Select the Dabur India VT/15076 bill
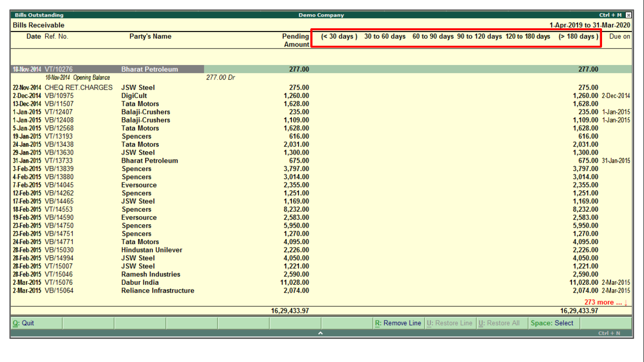This screenshot has width=644, height=362. pyautogui.click(x=321, y=283)
